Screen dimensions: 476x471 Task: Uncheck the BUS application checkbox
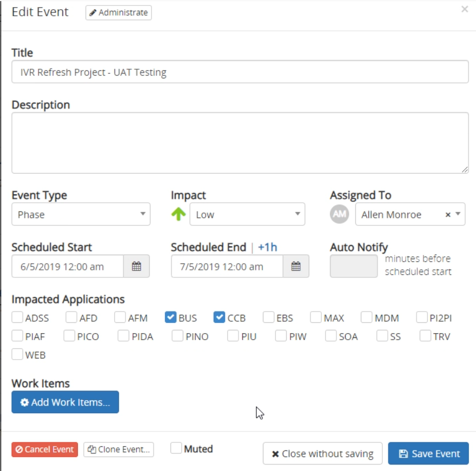point(170,317)
